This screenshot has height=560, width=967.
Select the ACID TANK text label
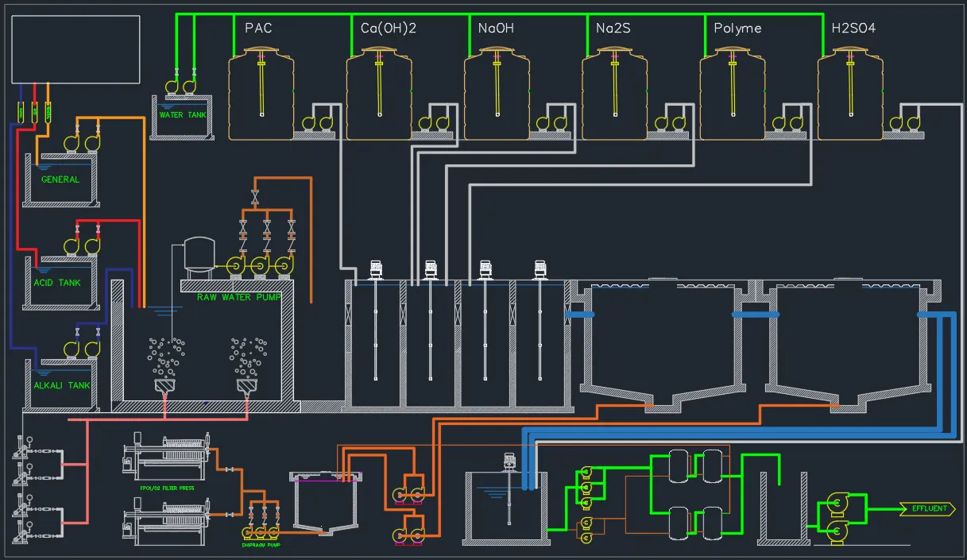59,283
